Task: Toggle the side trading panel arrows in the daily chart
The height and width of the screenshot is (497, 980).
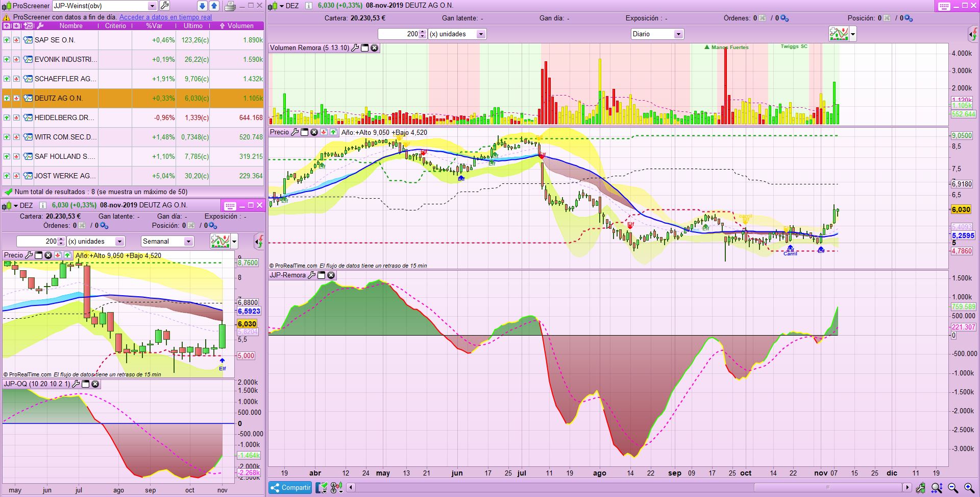Action: (x=973, y=34)
